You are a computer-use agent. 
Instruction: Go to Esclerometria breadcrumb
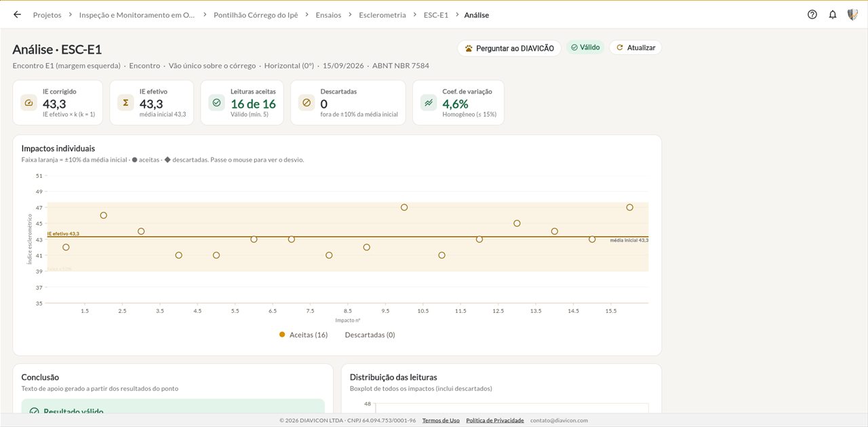(x=382, y=14)
